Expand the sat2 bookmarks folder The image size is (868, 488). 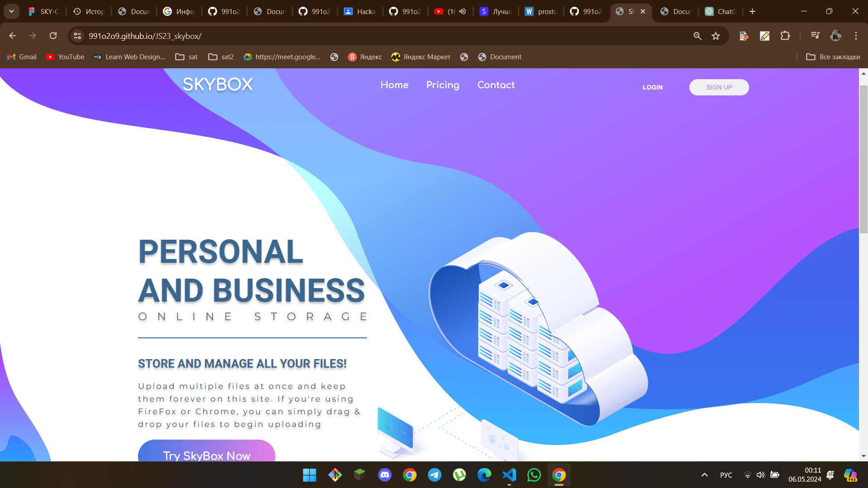click(221, 57)
